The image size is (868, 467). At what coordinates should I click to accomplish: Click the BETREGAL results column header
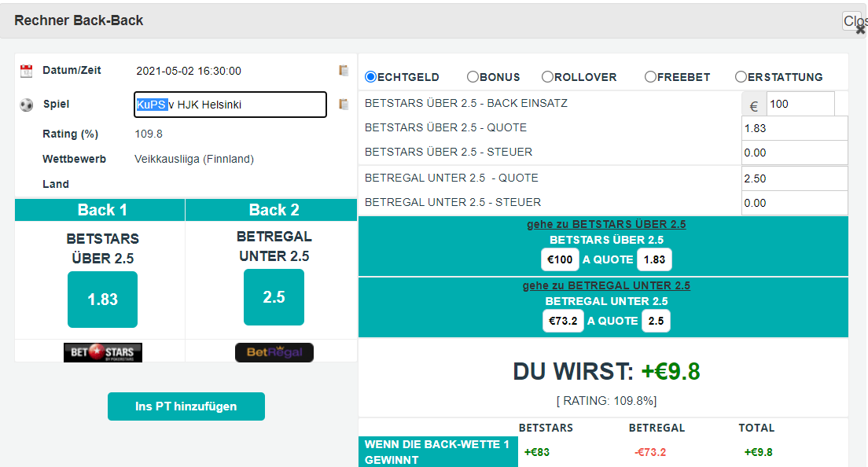[657, 428]
